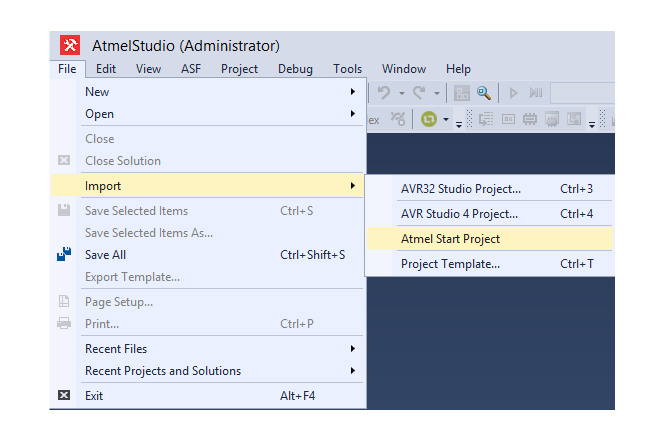This screenshot has height=436, width=651.
Task: Click the Redo arrow icon
Action: (x=420, y=93)
